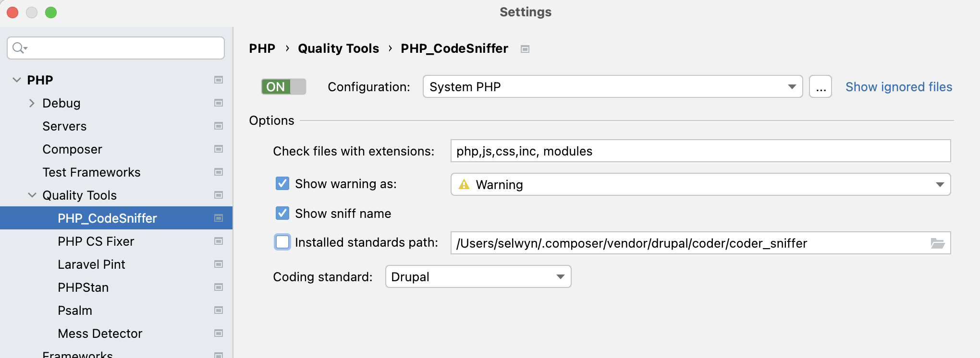Click the project-level icon on Debug row
This screenshot has height=358, width=980.
pos(219,103)
